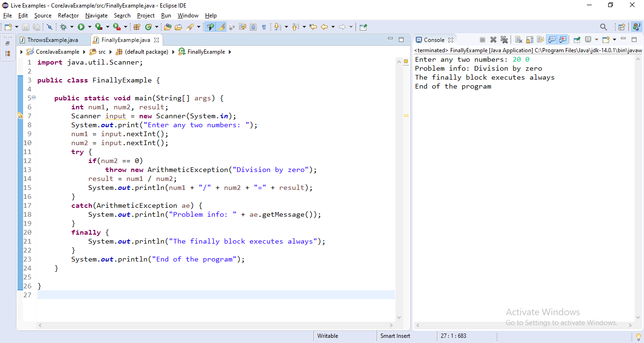This screenshot has height=343, width=644.
Task: Click the External Tools run icon
Action: (x=116, y=27)
